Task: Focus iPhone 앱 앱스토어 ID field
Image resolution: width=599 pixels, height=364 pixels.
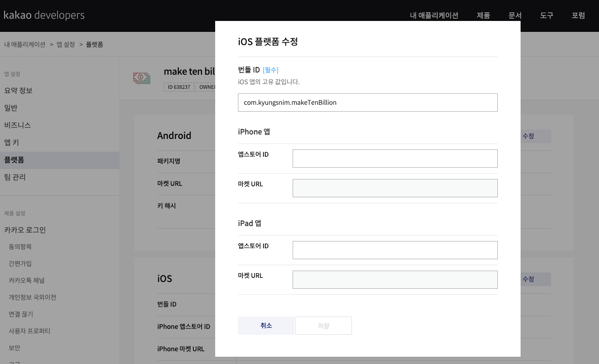Action: pyautogui.click(x=395, y=159)
